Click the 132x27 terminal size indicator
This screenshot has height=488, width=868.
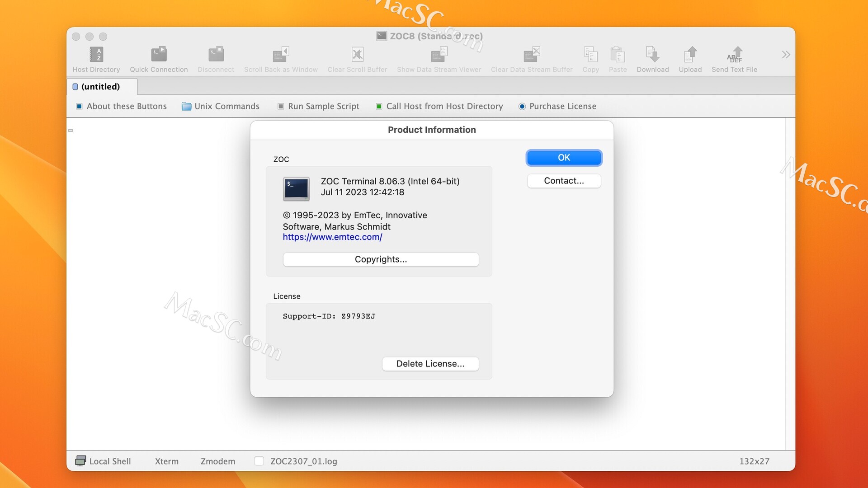pyautogui.click(x=754, y=461)
